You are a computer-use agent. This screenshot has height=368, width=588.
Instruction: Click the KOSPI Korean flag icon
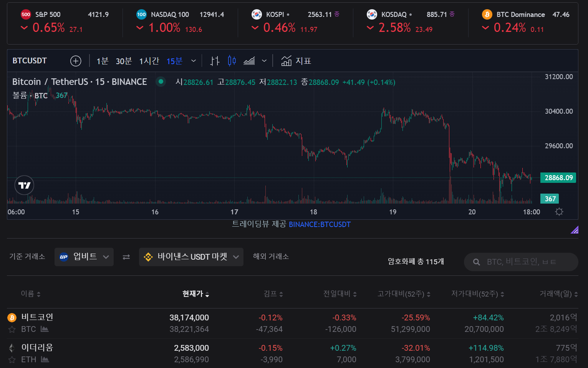(257, 15)
